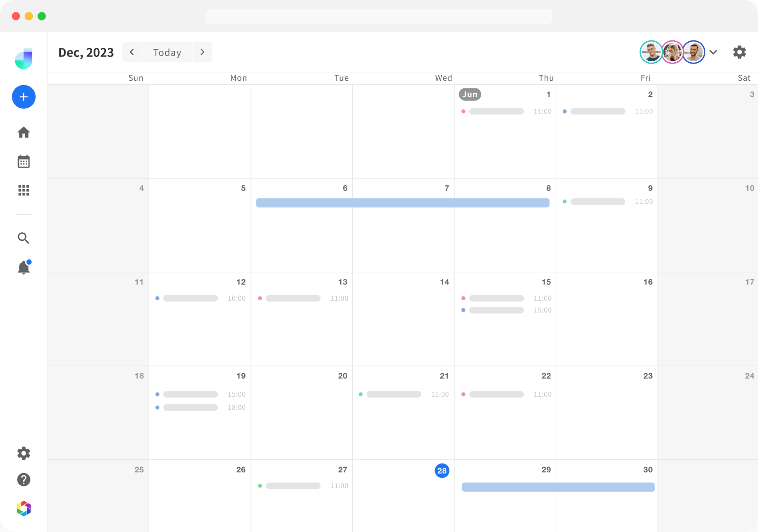The image size is (758, 532).
Task: Expand the team members dropdown chevron
Action: (713, 52)
